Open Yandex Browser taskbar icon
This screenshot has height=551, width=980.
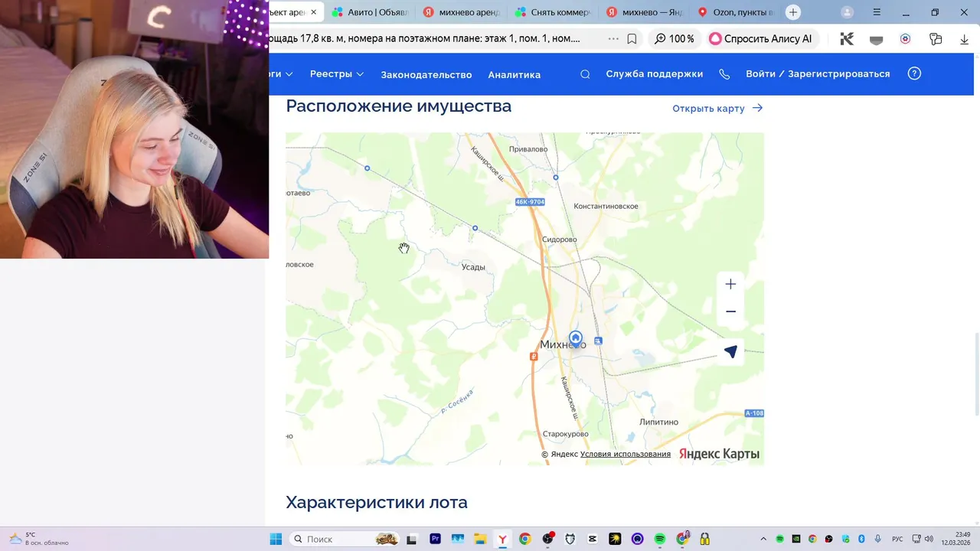coord(502,539)
